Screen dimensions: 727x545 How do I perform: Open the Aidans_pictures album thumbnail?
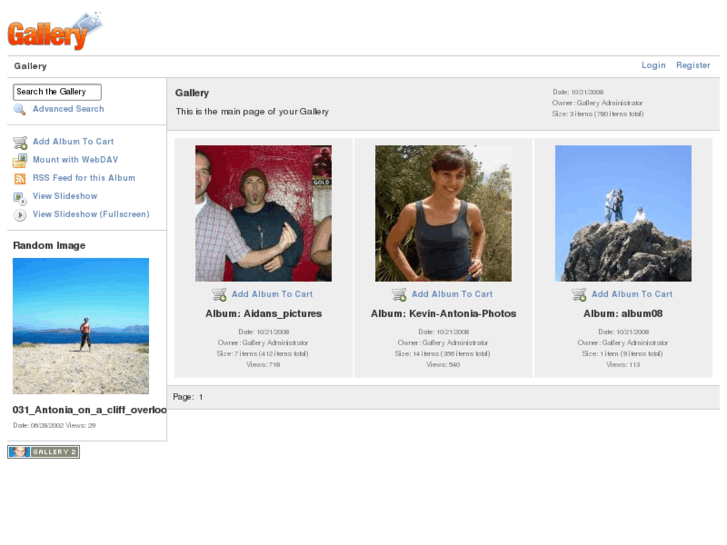(x=263, y=213)
